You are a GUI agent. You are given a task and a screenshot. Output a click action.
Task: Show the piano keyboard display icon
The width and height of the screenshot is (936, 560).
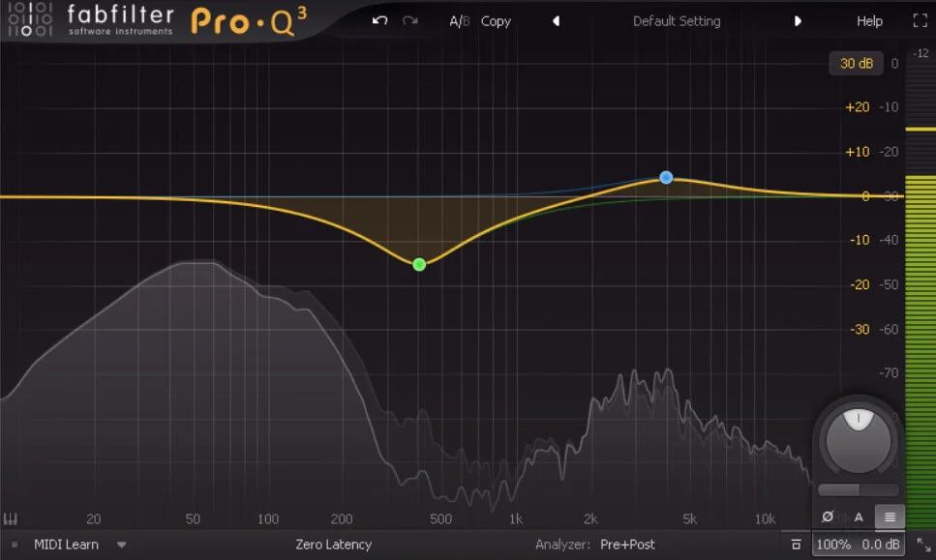(x=10, y=518)
